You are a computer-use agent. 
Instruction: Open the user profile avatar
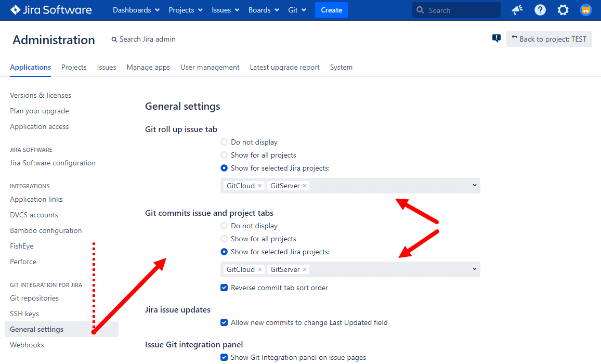tap(586, 10)
